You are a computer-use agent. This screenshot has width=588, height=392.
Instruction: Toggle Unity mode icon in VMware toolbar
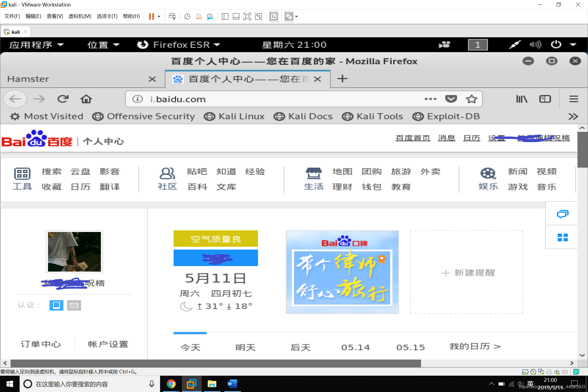[258, 17]
